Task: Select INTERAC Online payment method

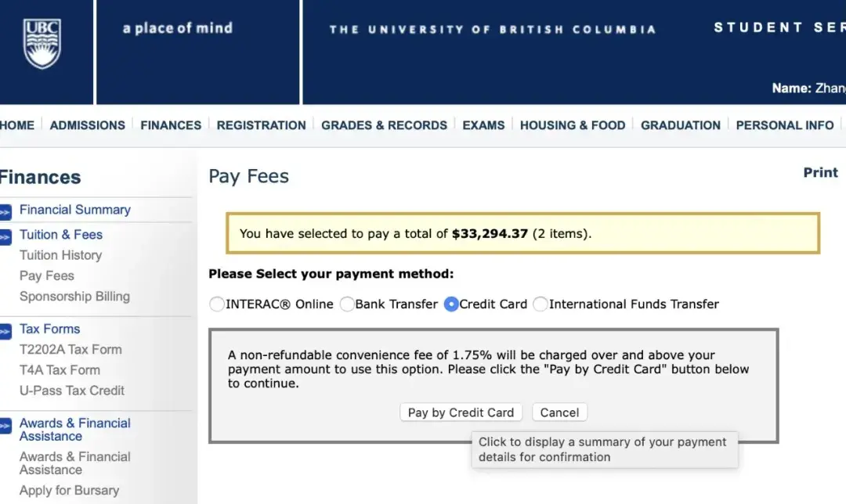Action: click(x=217, y=304)
